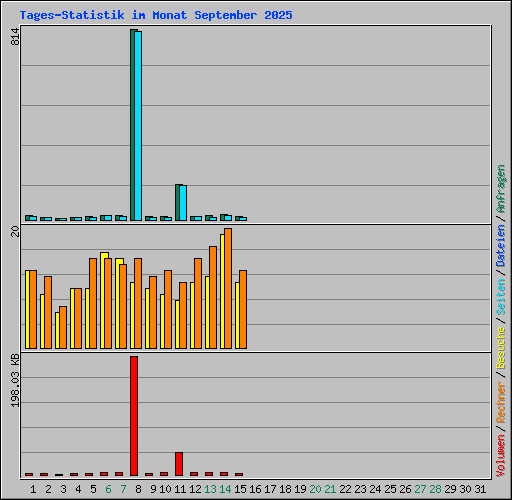Click the day 10 yellow visits bar
Image resolution: width=512 pixels, height=500 pixels.
(x=162, y=321)
